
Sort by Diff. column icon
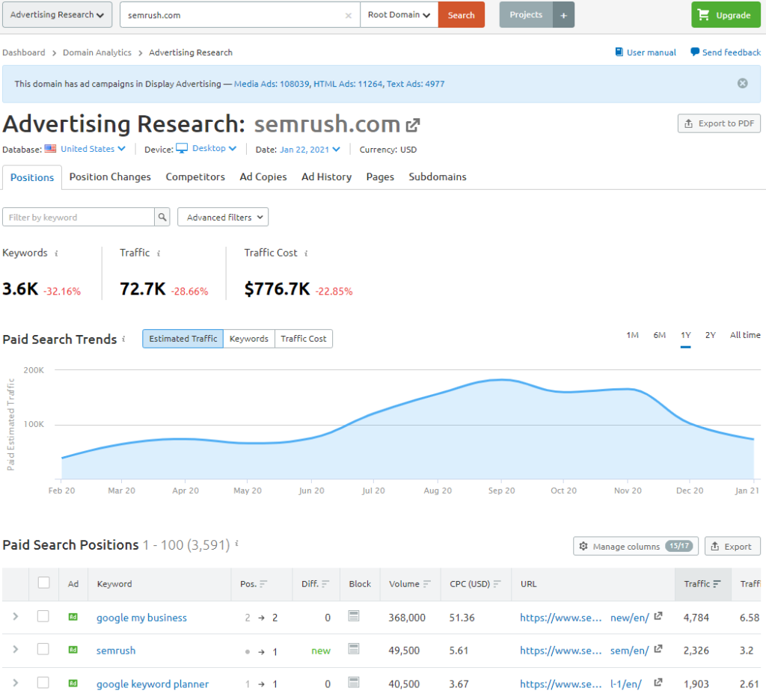coord(325,584)
